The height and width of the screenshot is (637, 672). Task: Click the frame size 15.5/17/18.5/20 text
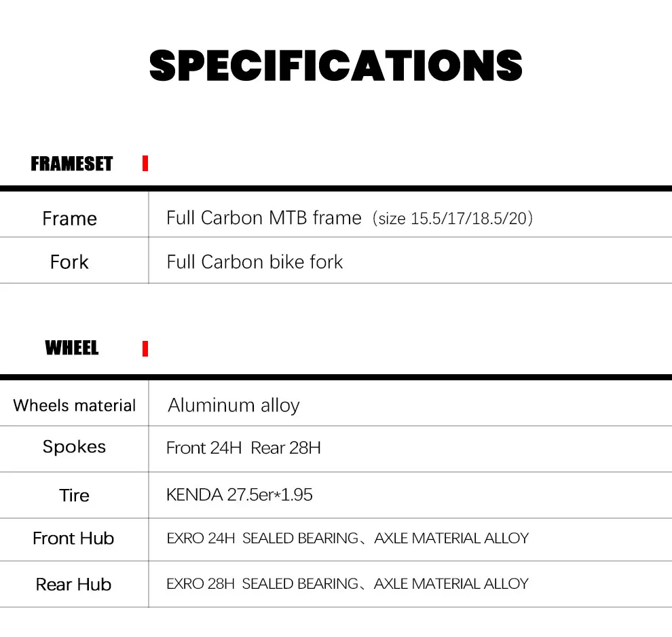[x=453, y=219]
